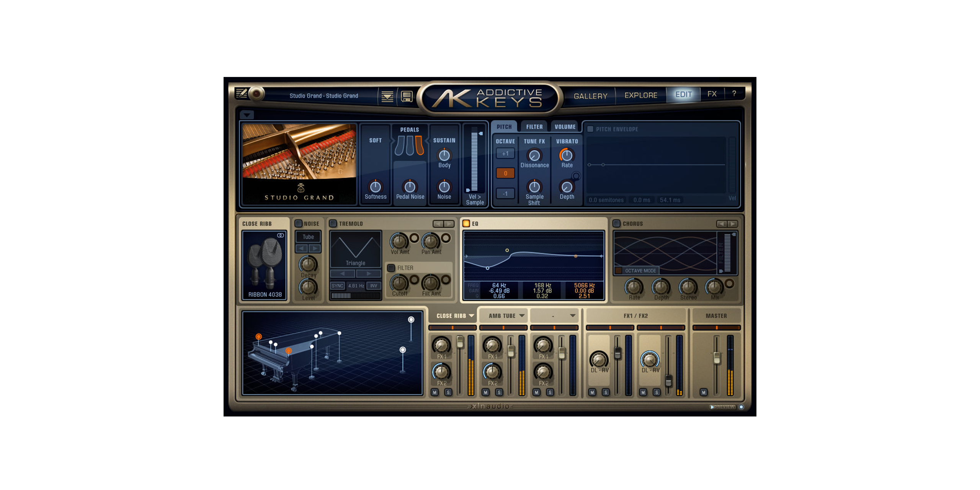Open the Close Ribb channel dropdown
The height and width of the screenshot is (490, 980).
(471, 316)
